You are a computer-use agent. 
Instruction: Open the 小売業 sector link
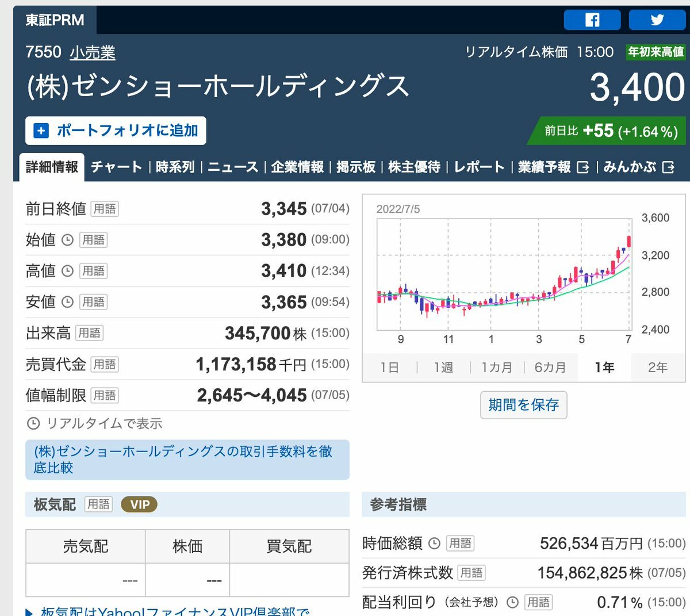click(x=93, y=53)
